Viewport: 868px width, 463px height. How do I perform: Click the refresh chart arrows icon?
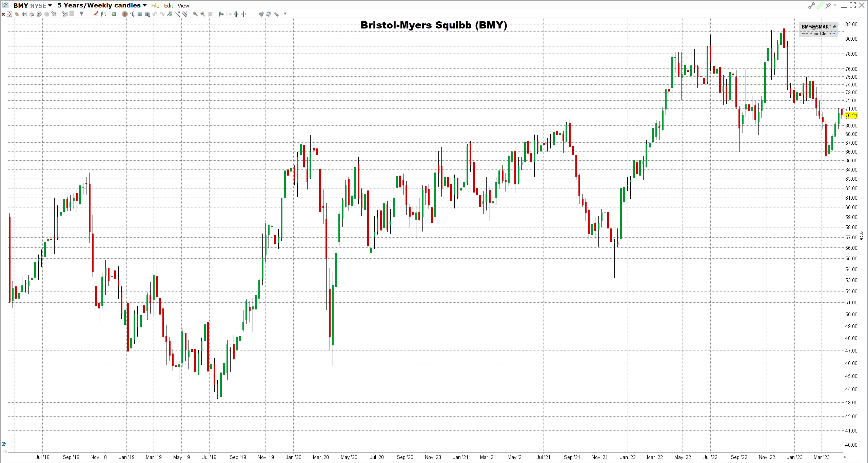tap(269, 14)
